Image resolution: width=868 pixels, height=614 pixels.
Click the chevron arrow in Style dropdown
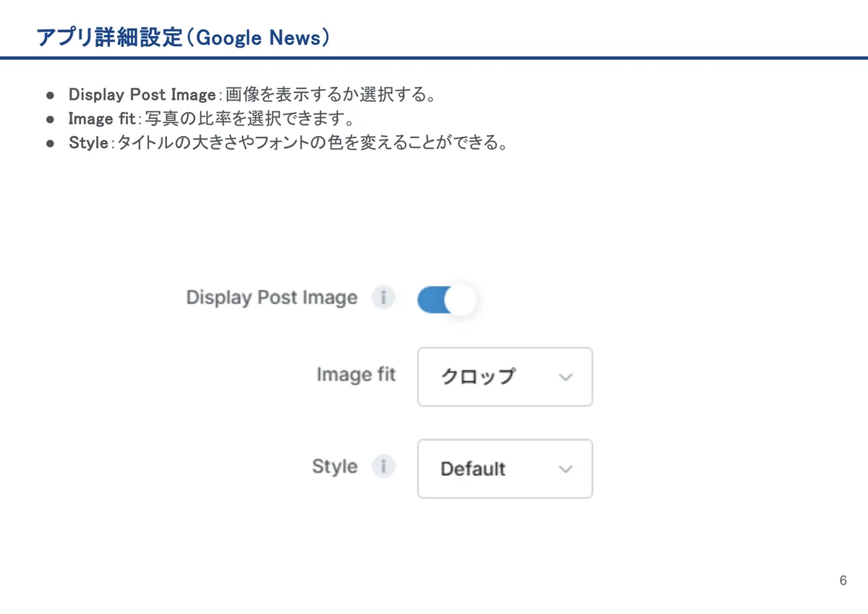[x=566, y=469]
